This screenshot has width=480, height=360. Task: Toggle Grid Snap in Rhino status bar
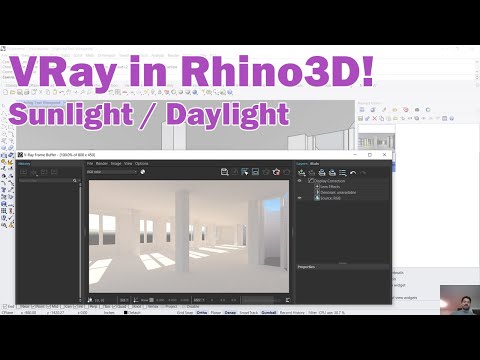click(185, 313)
